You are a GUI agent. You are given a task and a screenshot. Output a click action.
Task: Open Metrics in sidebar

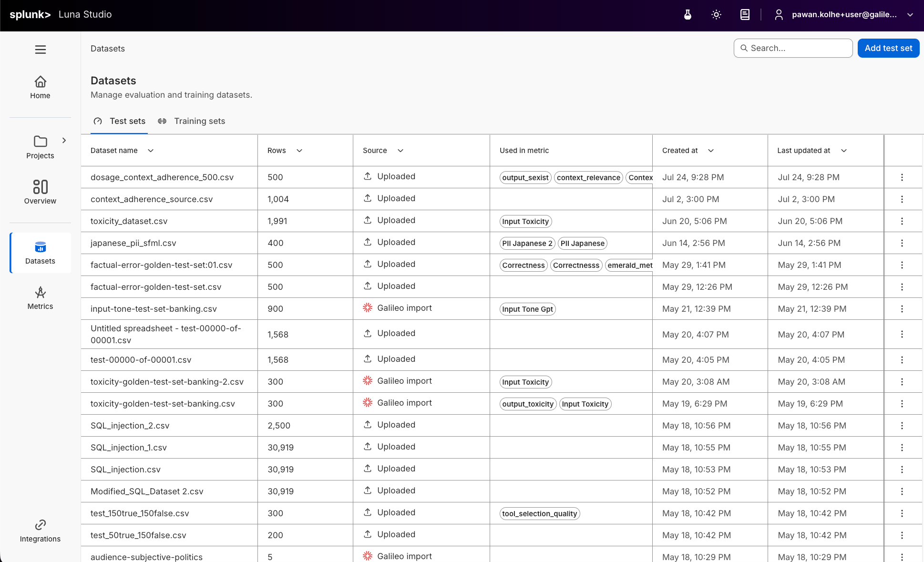point(40,298)
